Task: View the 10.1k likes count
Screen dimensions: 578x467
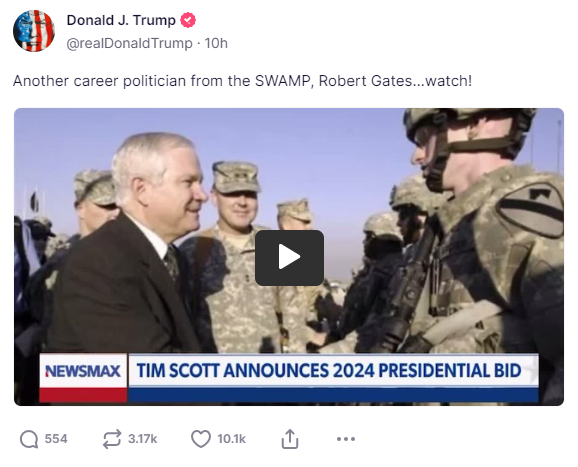Action: click(231, 439)
